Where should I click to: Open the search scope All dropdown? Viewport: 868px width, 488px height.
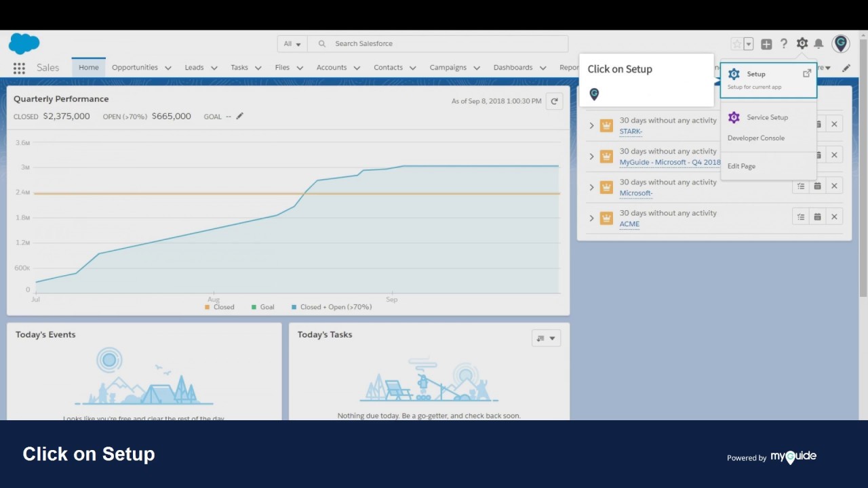click(292, 44)
